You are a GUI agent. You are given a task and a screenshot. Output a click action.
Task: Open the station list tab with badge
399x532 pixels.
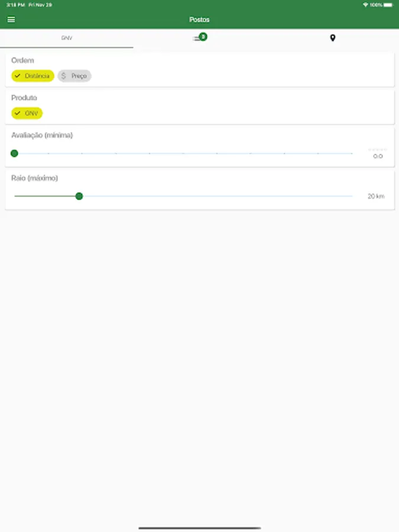coord(199,38)
